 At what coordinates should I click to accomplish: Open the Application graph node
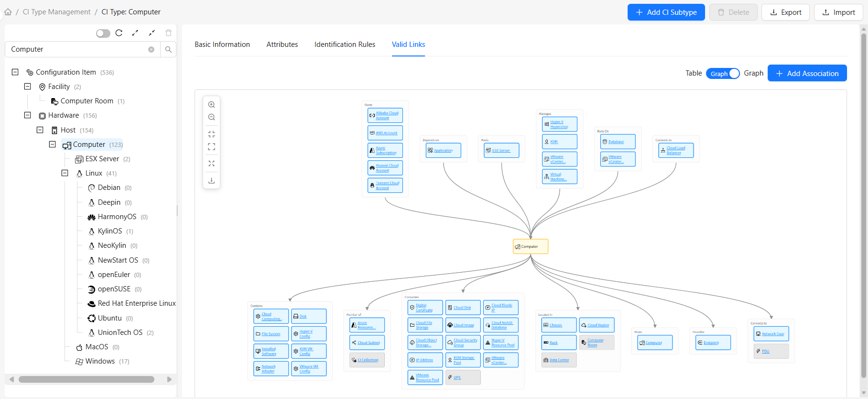pyautogui.click(x=444, y=150)
